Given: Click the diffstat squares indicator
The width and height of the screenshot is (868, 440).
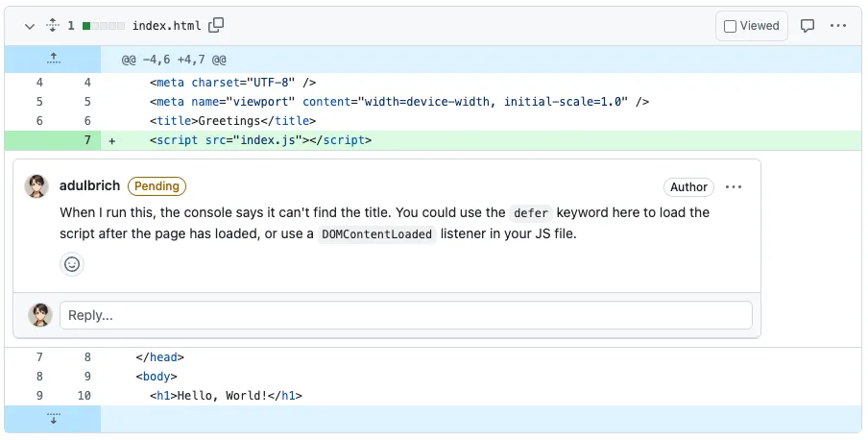Looking at the screenshot, I should tap(104, 26).
